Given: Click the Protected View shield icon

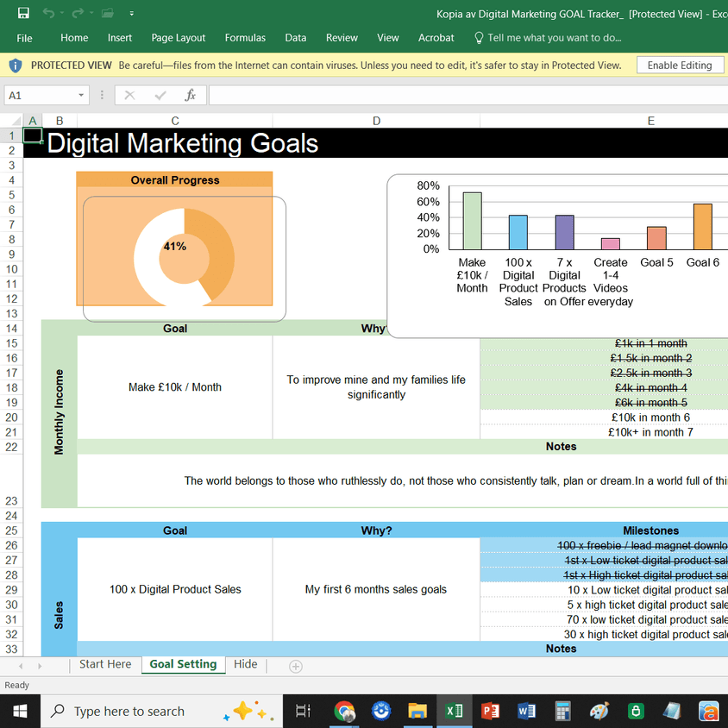Looking at the screenshot, I should [16, 66].
